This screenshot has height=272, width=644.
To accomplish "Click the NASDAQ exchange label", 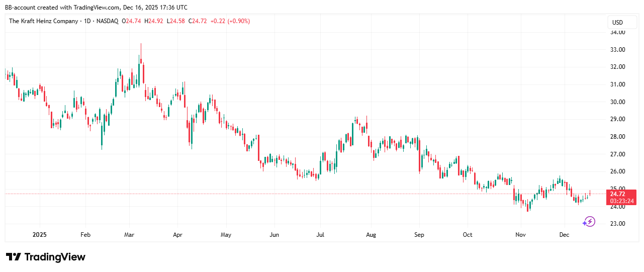I will tap(108, 21).
